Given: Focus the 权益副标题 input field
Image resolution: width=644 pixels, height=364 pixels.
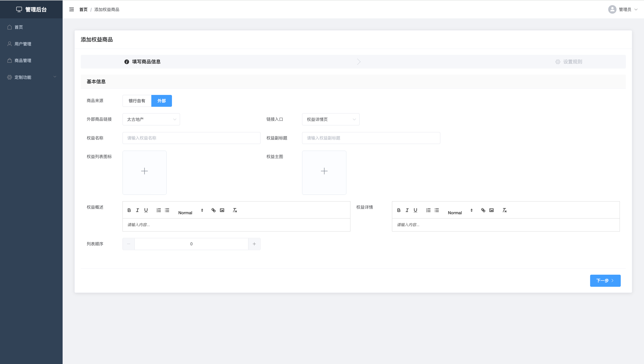Looking at the screenshot, I should pos(371,138).
